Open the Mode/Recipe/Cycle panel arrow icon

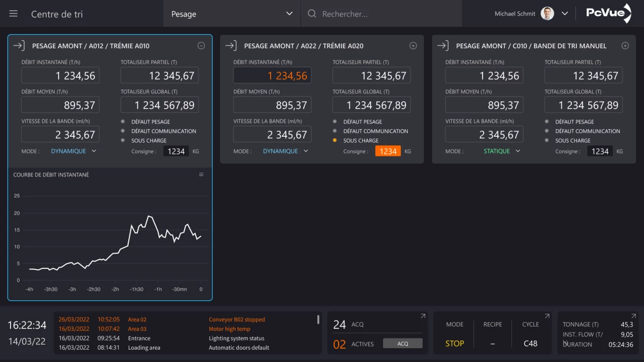[x=547, y=316]
